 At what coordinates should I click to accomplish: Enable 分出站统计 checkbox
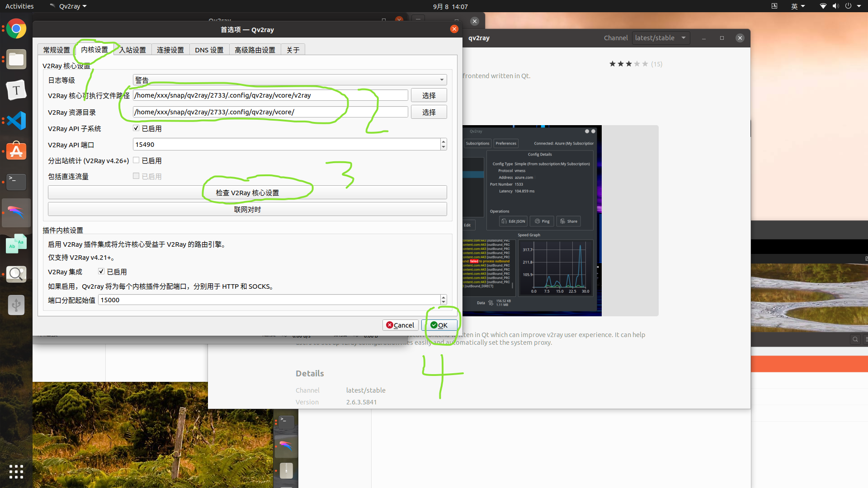136,160
